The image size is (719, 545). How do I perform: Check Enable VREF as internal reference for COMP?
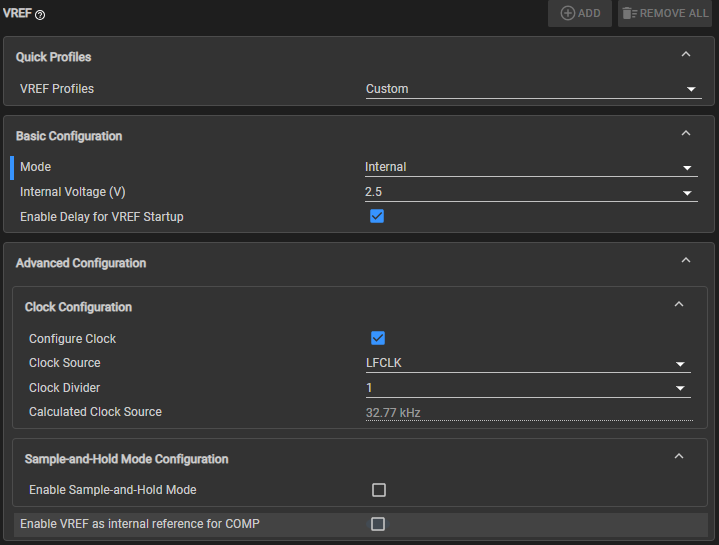(x=378, y=524)
